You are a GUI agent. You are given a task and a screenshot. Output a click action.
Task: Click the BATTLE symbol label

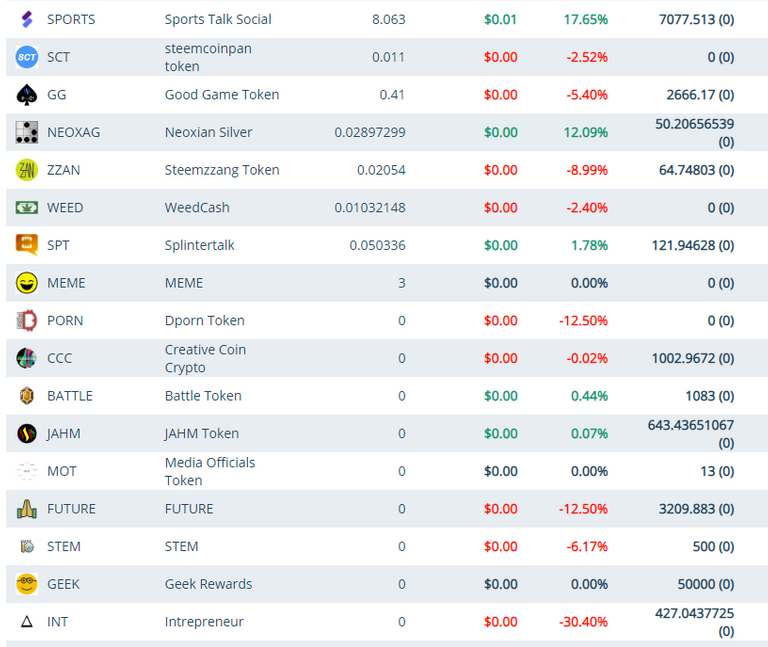[x=70, y=396]
